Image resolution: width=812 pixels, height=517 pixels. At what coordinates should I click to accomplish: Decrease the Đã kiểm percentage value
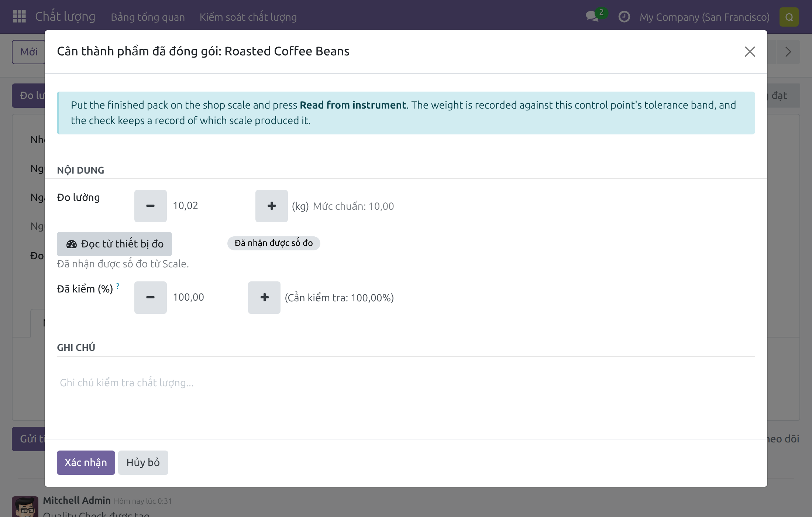150,298
